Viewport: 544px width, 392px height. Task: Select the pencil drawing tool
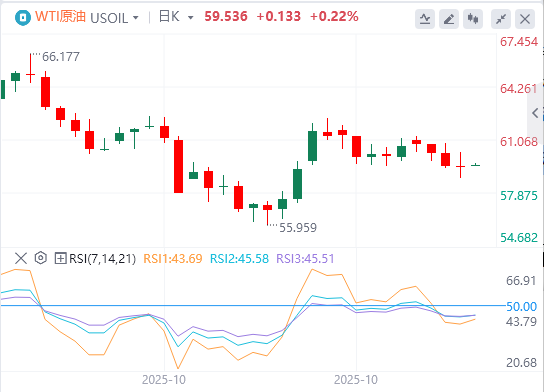[449, 19]
